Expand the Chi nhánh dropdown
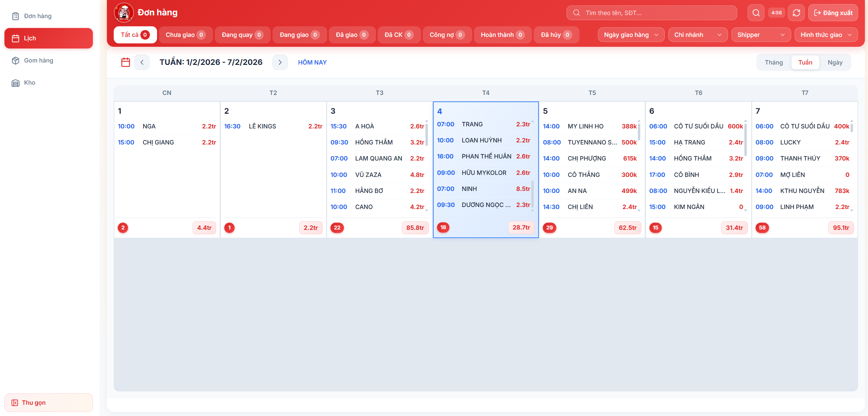 tap(697, 35)
